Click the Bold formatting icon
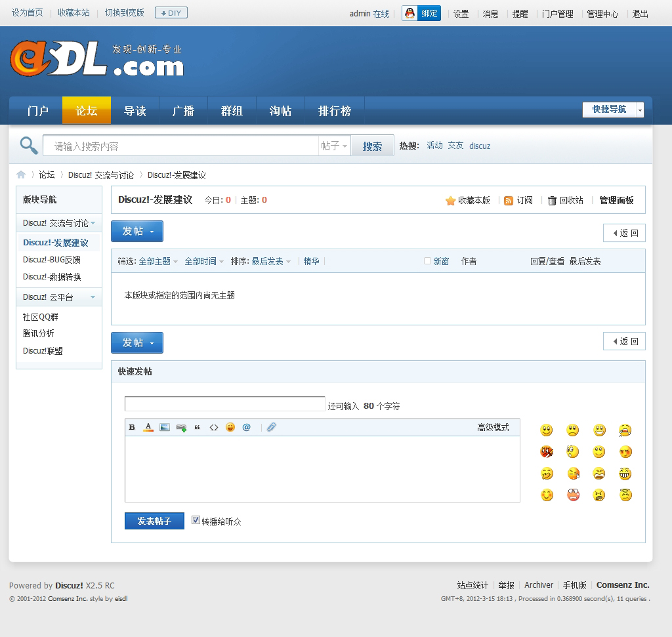Screen dimensions: 672x637 pos(132,427)
